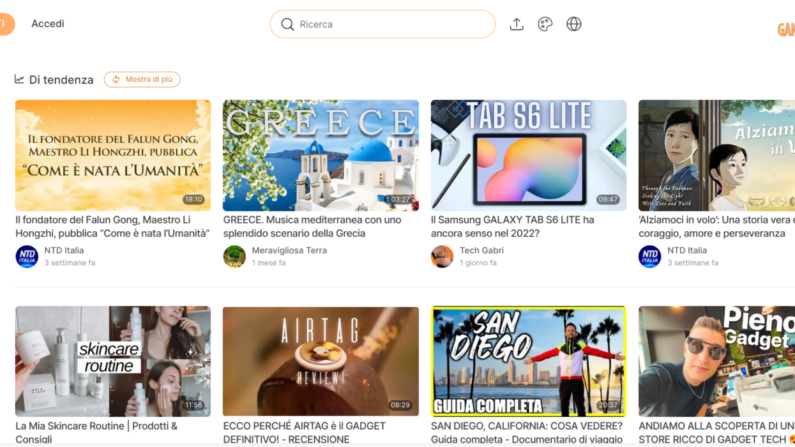Viewport: 795px width, 447px height.
Task: Open title 'GREECE. Musica mediterranea con uno'
Action: click(312, 220)
